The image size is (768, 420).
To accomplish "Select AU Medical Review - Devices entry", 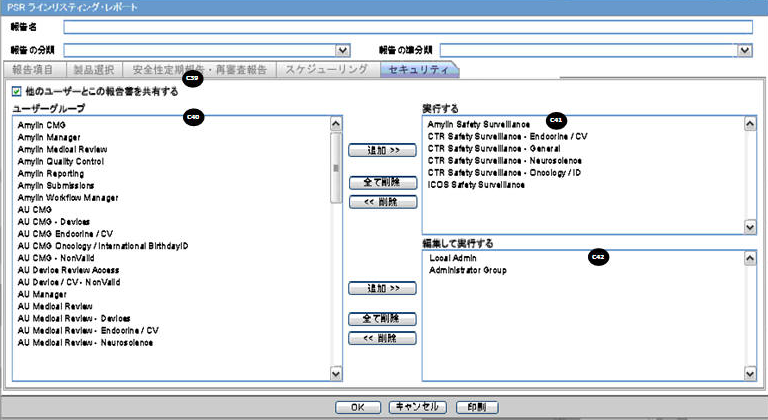I will coord(74,319).
